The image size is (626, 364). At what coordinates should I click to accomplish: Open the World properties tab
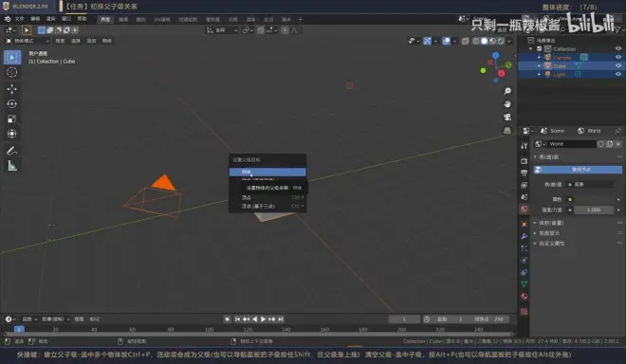point(525,209)
